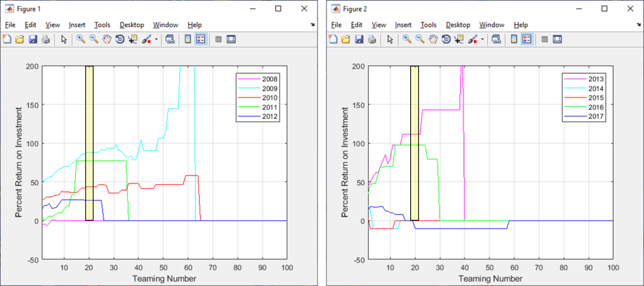Open the Insert menu in Figure 2
The image size is (644, 286).
(403, 25)
